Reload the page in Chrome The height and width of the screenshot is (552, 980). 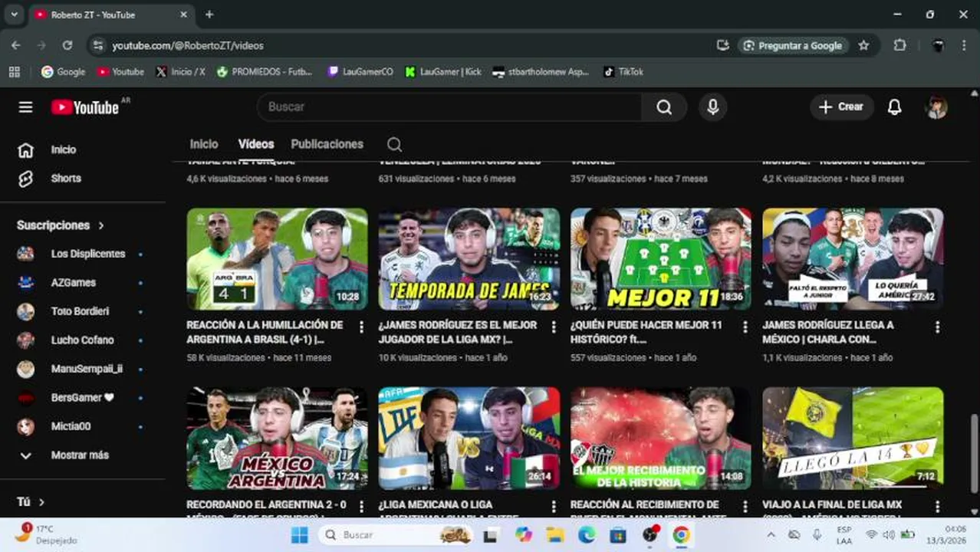[x=67, y=45]
